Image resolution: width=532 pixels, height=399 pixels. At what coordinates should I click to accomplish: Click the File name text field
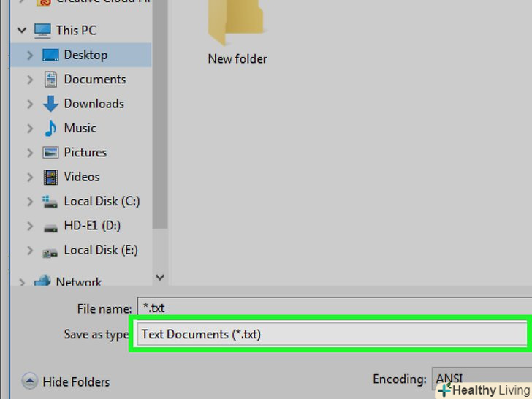pos(335,308)
